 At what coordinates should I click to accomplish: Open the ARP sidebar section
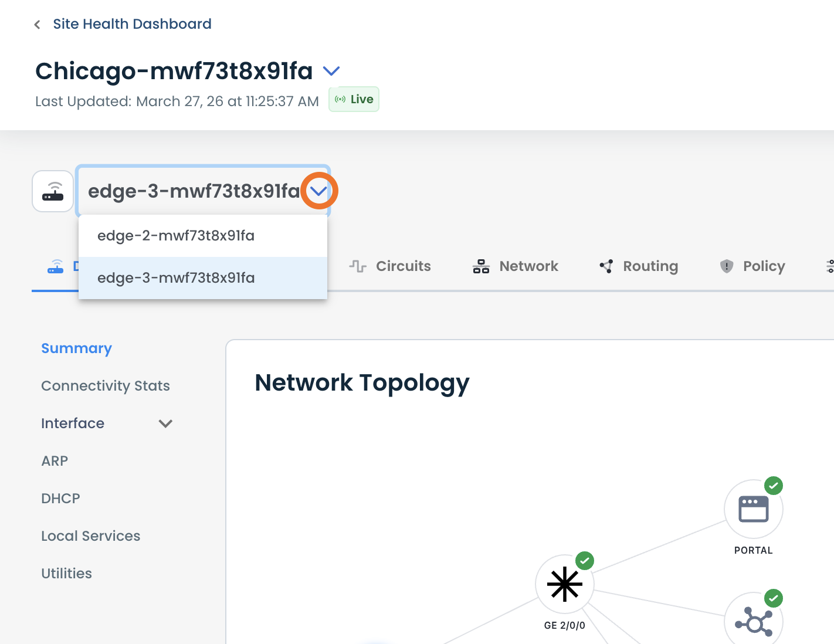click(x=55, y=461)
